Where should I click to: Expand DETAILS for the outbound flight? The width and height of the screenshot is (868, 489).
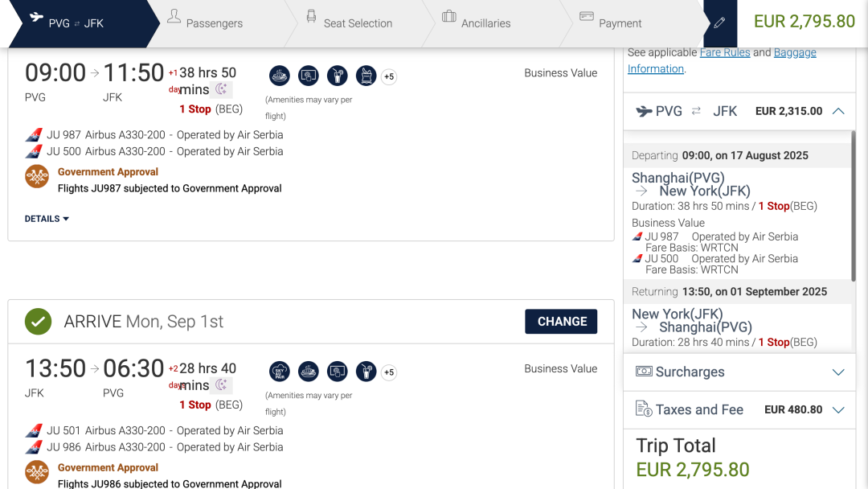tap(47, 219)
